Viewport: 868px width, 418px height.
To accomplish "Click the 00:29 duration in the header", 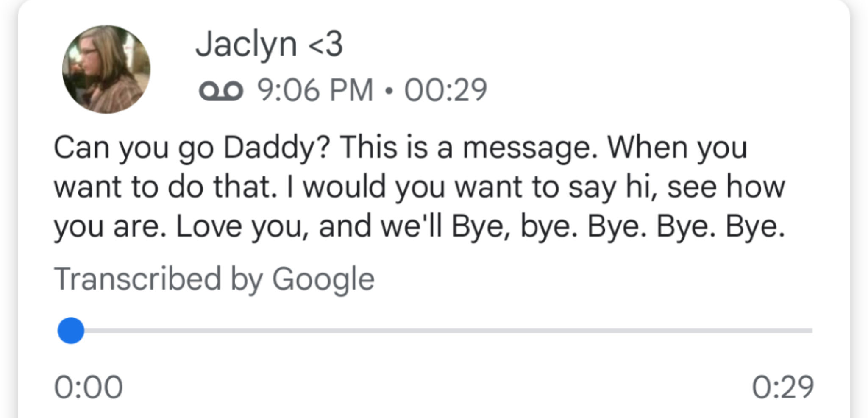I will [x=445, y=90].
